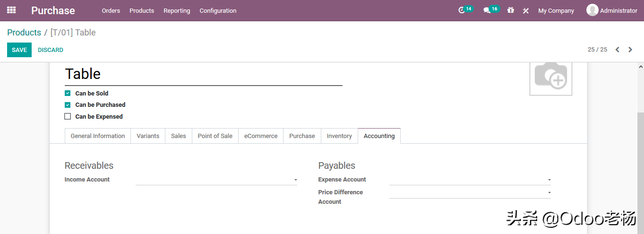Viewport: 644px width, 234px height.
Task: Uncheck Can be Purchased checkbox
Action: (68, 104)
